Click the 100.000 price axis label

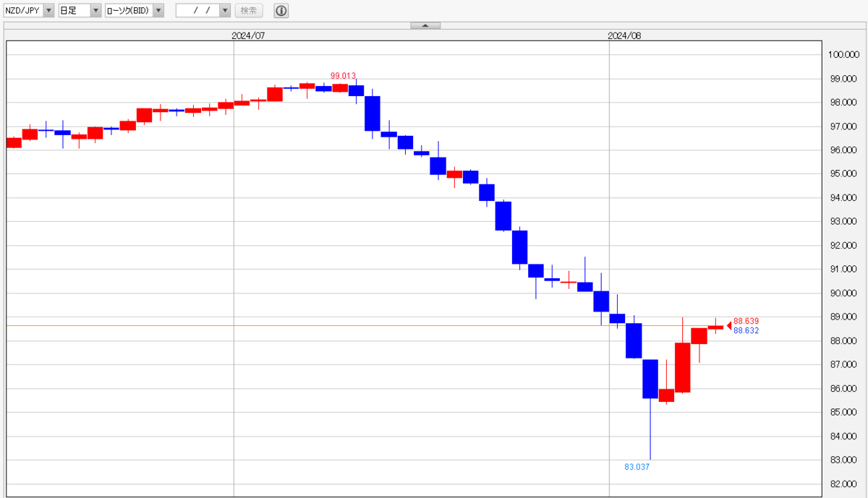tap(843, 54)
